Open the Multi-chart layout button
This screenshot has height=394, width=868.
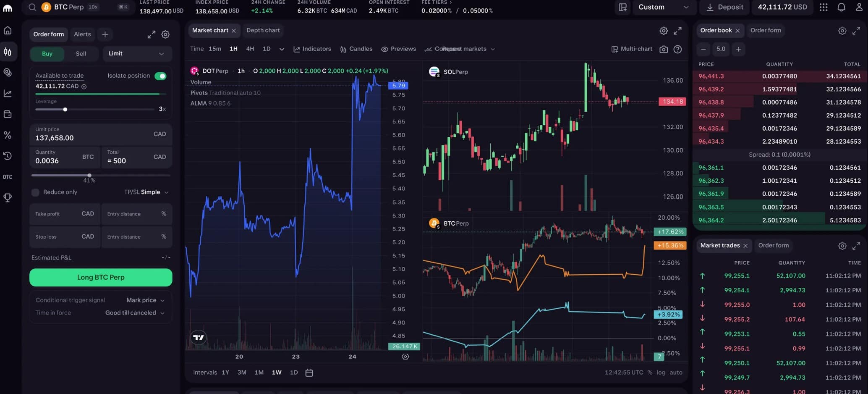click(x=632, y=49)
